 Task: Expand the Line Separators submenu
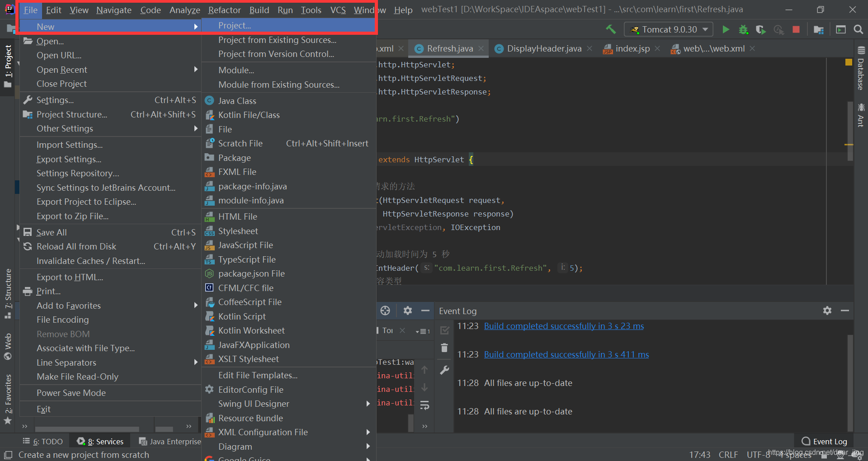111,362
